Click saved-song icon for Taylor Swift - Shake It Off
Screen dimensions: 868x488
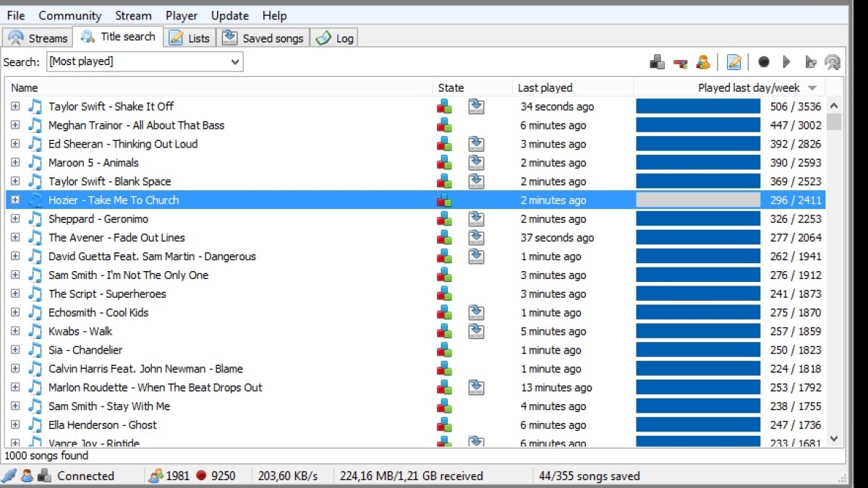click(476, 106)
